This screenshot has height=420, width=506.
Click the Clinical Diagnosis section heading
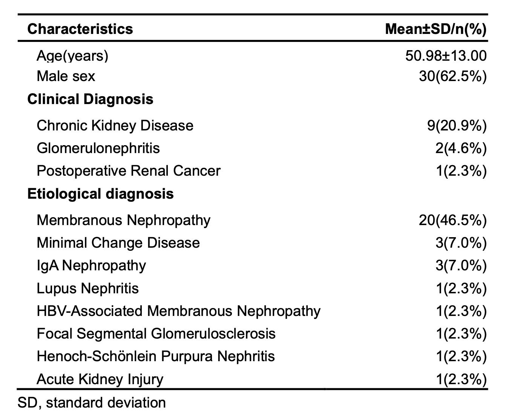(90, 99)
